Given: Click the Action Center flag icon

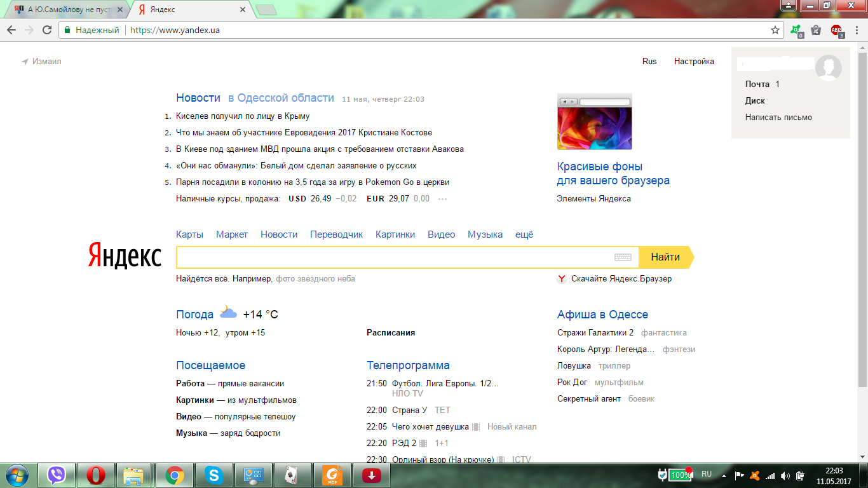Looking at the screenshot, I should 740,475.
